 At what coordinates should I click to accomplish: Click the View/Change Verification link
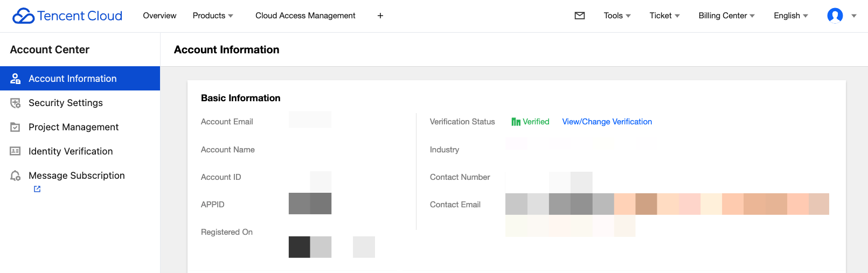pyautogui.click(x=607, y=122)
